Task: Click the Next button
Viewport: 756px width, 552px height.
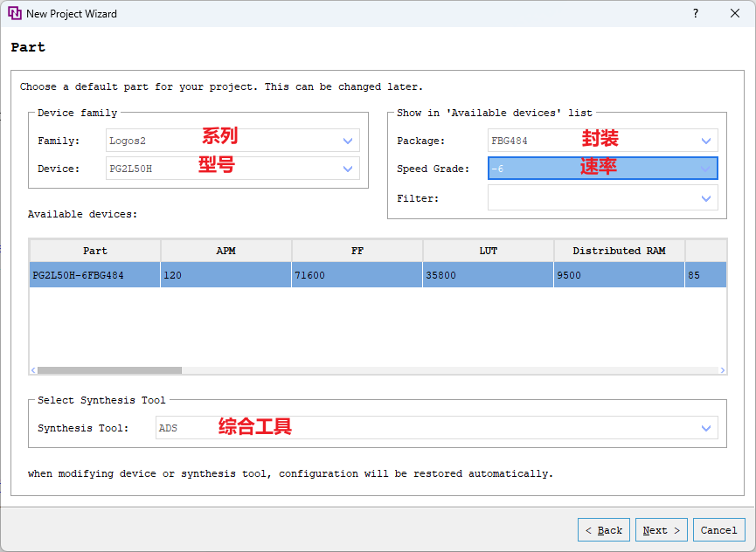Action: 661,529
